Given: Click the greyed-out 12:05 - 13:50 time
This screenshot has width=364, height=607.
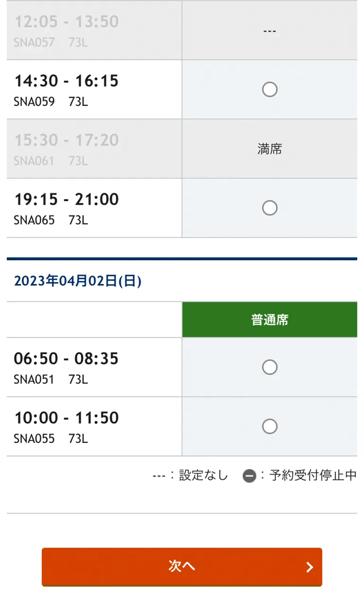Looking at the screenshot, I should [x=66, y=22].
